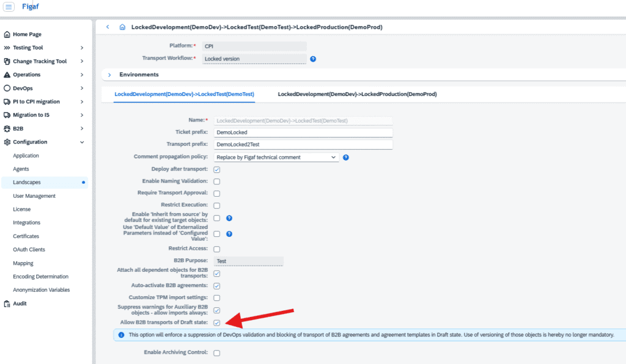Open help icon for Inherit from source option

click(229, 218)
